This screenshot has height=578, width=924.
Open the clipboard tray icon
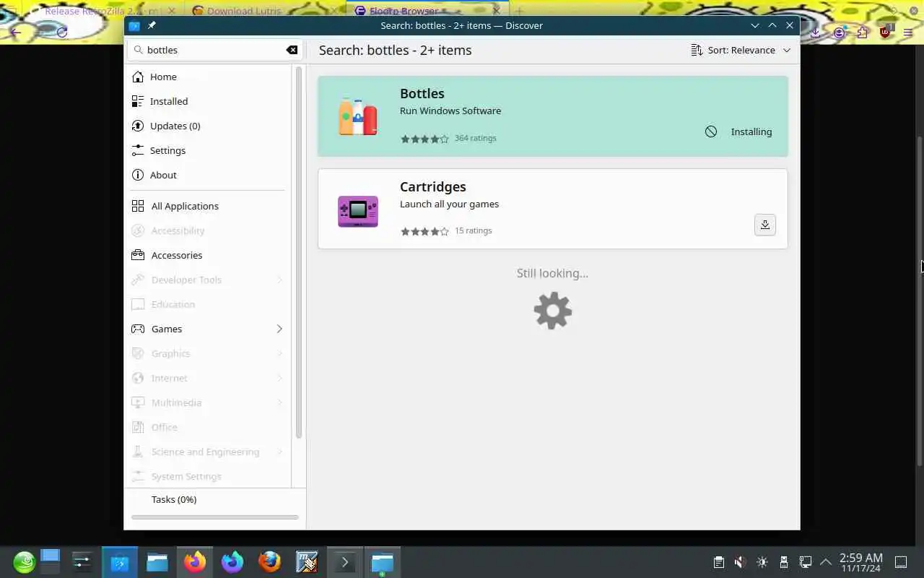718,562
